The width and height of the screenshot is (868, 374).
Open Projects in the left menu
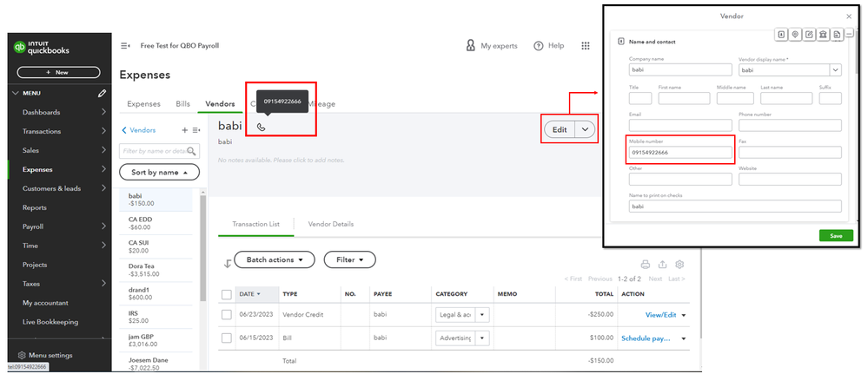pyautogui.click(x=35, y=265)
